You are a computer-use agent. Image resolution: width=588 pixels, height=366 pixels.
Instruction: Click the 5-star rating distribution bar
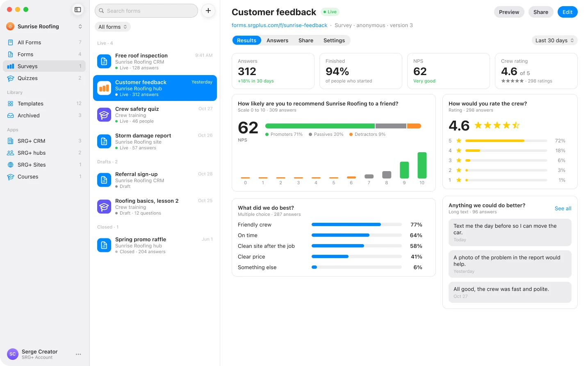pos(506,141)
